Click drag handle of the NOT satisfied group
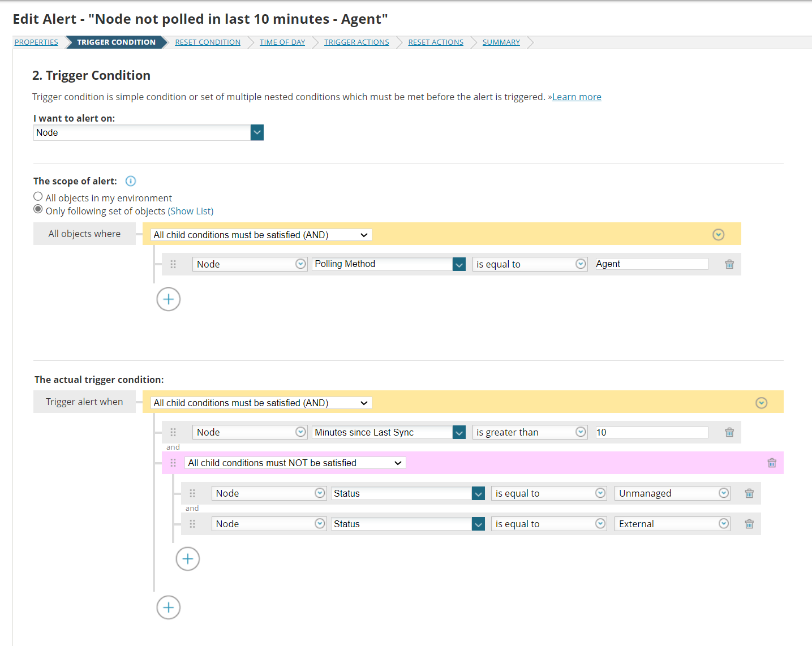Image resolution: width=812 pixels, height=646 pixels. tap(173, 463)
